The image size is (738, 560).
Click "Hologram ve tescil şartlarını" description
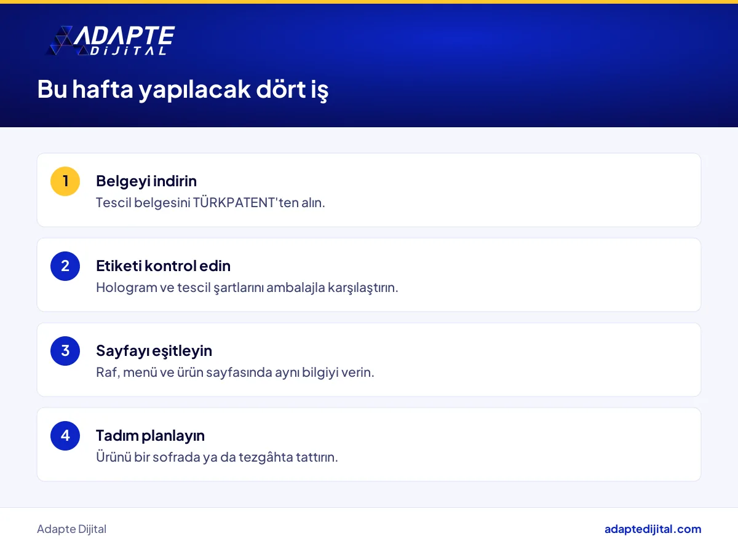coord(247,287)
